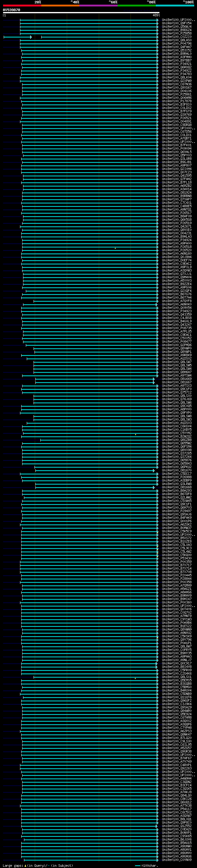Viewport: 197px width, 868px height.
Task: Open hit UniRef100_B9GJB1
Action: 176,162
